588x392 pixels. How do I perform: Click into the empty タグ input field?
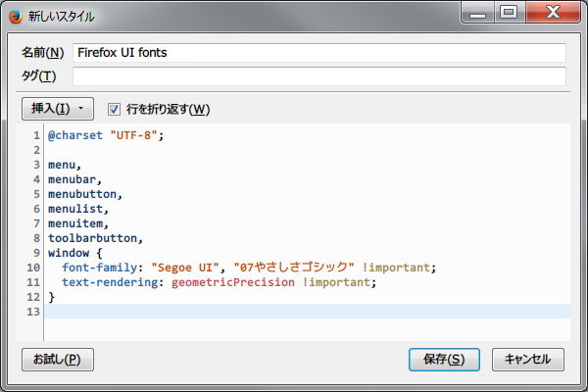point(319,76)
